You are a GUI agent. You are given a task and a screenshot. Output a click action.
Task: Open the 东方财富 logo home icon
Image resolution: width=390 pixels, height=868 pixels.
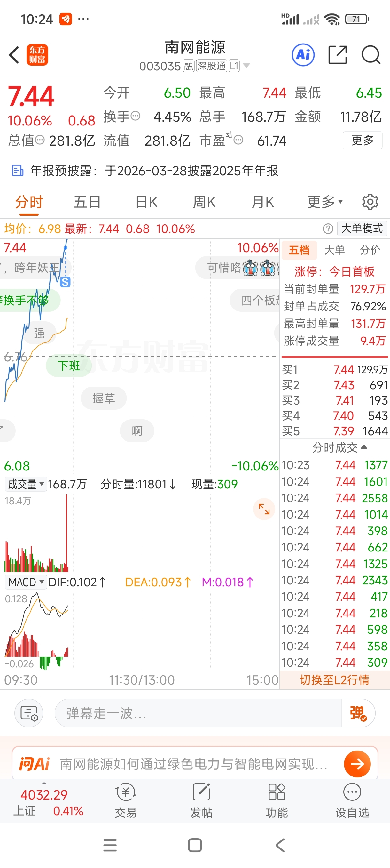(37, 55)
